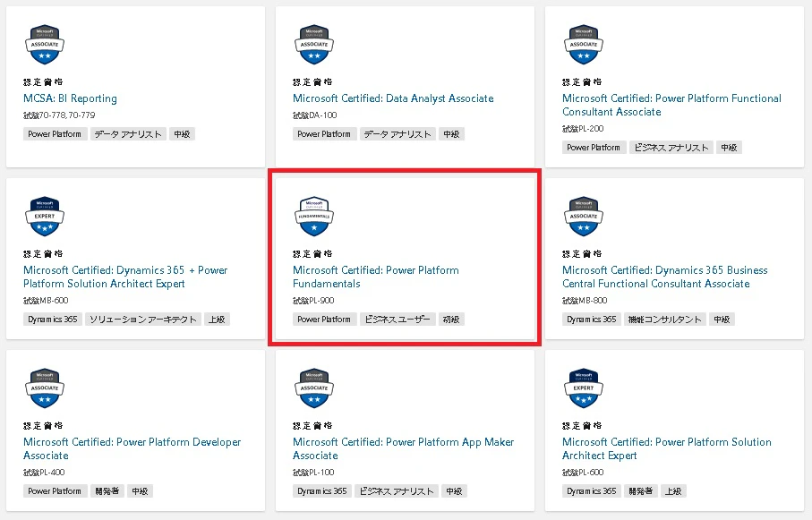Image resolution: width=812 pixels, height=520 pixels.
Task: Click the Fundamentals badge on the PL-900 card
Action: click(x=314, y=217)
